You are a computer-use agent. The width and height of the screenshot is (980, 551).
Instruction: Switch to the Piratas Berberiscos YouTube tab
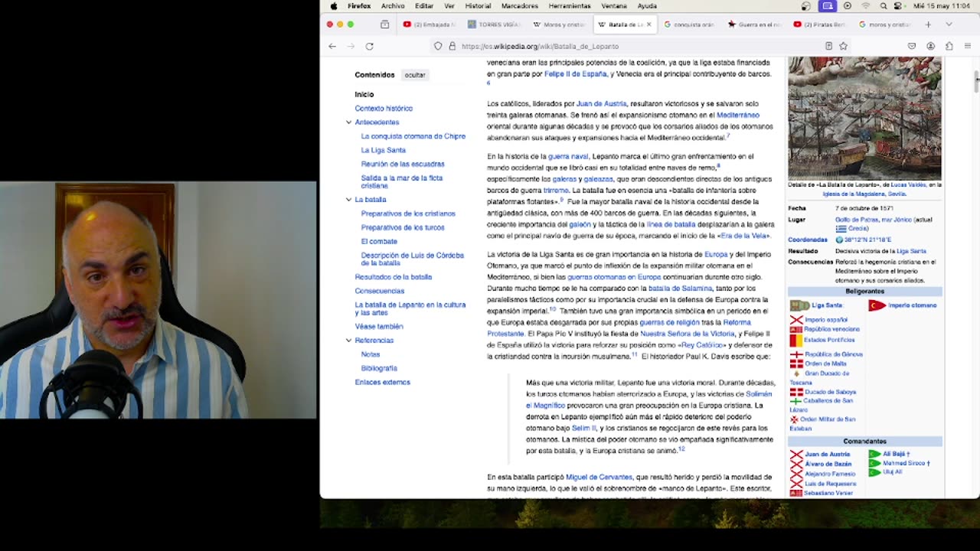point(819,24)
